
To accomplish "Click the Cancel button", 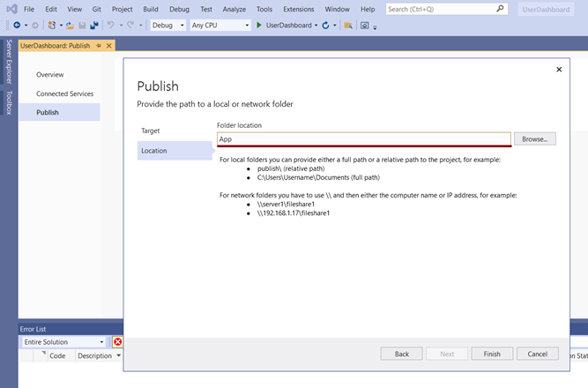I will point(538,354).
